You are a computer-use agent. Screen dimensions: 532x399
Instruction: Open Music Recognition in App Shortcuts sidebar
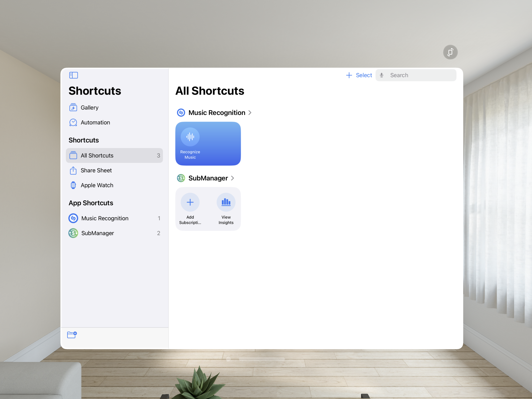pyautogui.click(x=114, y=218)
